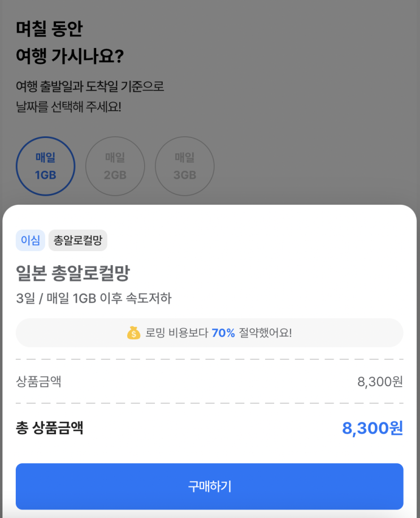Click the blue 8,300원 total price
This screenshot has width=420, height=518.
point(373,428)
